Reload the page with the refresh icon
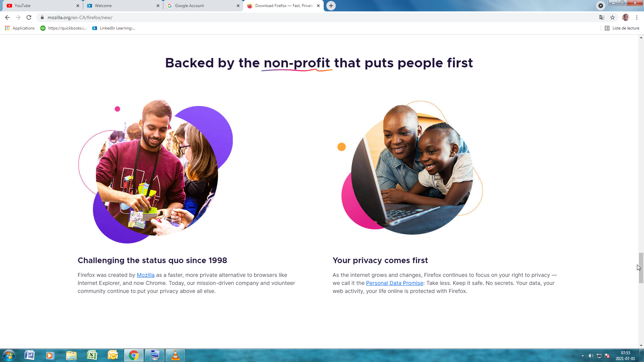The image size is (644, 362). click(29, 17)
